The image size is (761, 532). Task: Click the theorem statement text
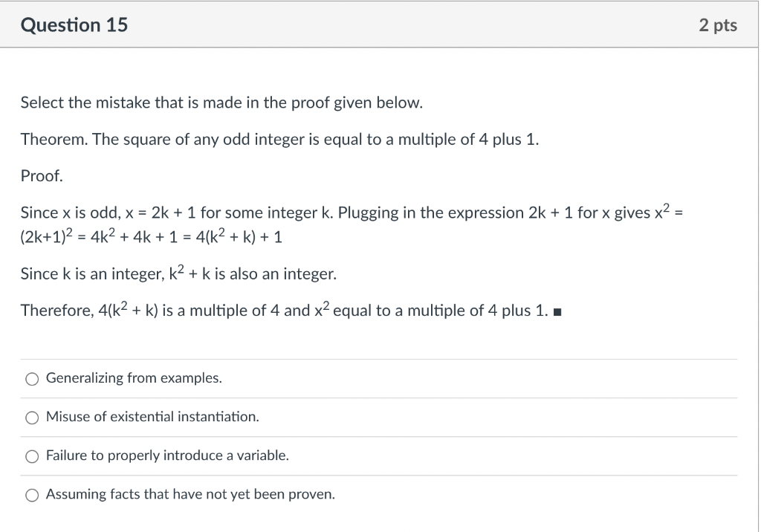click(x=281, y=139)
